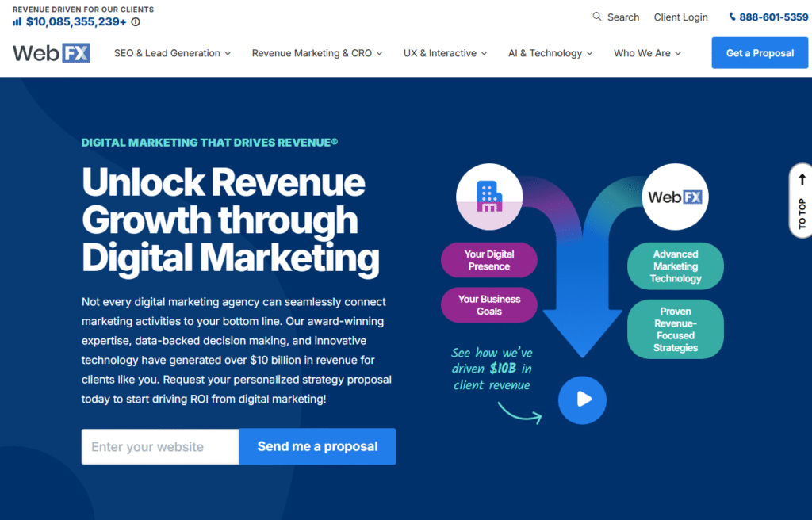Open Revenue Marketing & CRO menu

tap(317, 53)
